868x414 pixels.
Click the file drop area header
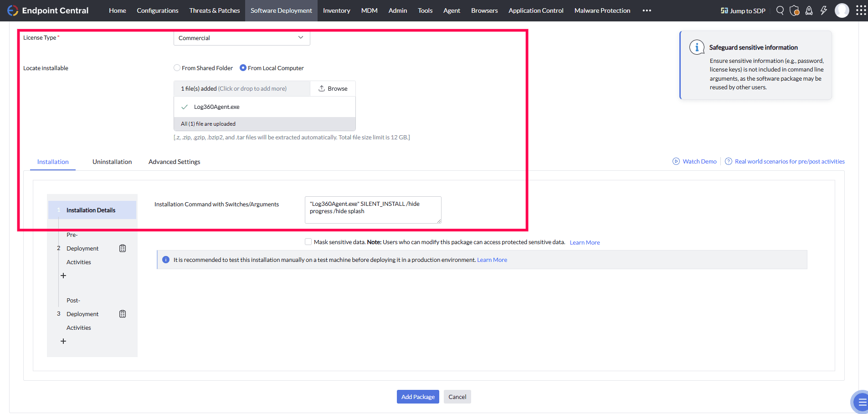coord(242,88)
